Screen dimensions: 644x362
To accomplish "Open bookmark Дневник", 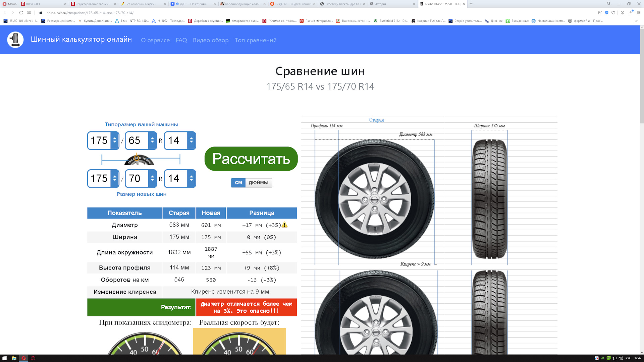I will [x=493, y=21].
